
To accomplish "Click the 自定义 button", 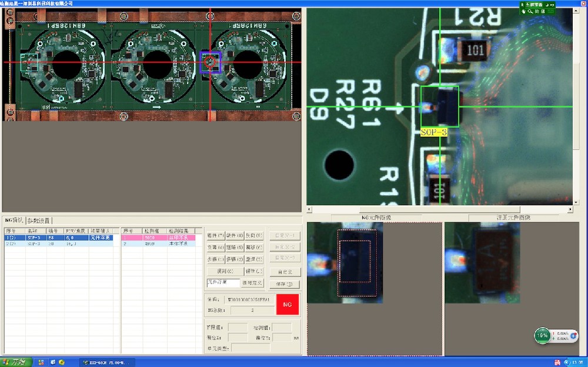I will click(285, 272).
